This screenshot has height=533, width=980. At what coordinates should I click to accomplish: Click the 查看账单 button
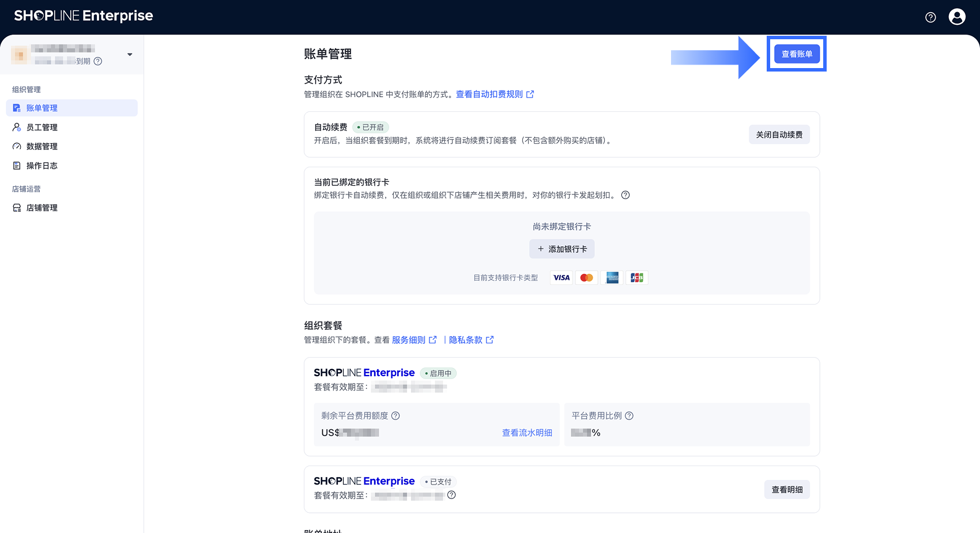tap(797, 54)
